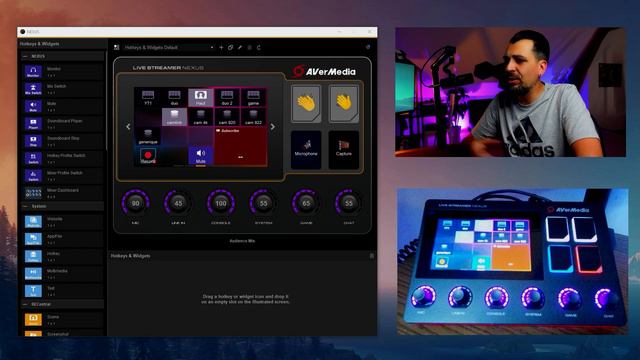The width and height of the screenshot is (640, 360).
Task: Click the delete profile trash icon
Action: [x=249, y=47]
